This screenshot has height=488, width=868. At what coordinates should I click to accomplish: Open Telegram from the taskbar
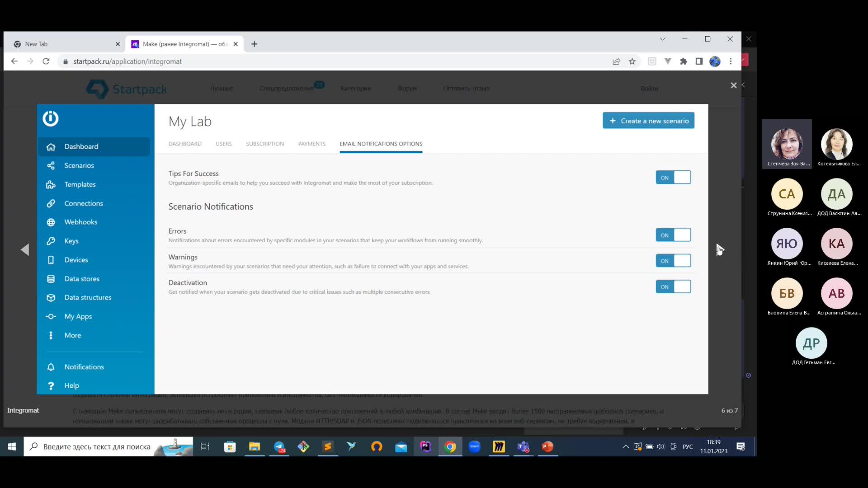coord(279,447)
